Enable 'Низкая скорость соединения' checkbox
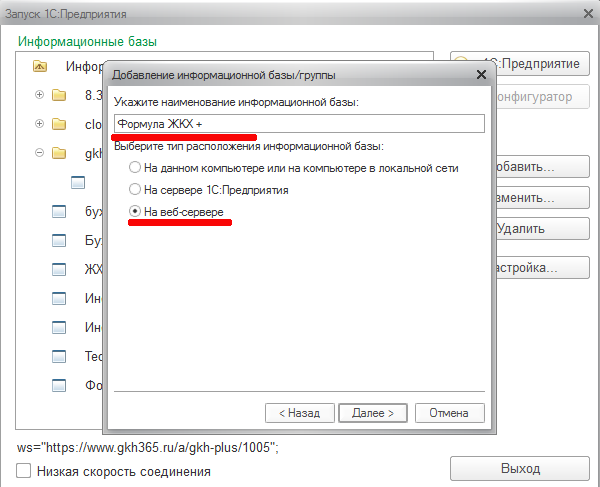 tap(24, 471)
